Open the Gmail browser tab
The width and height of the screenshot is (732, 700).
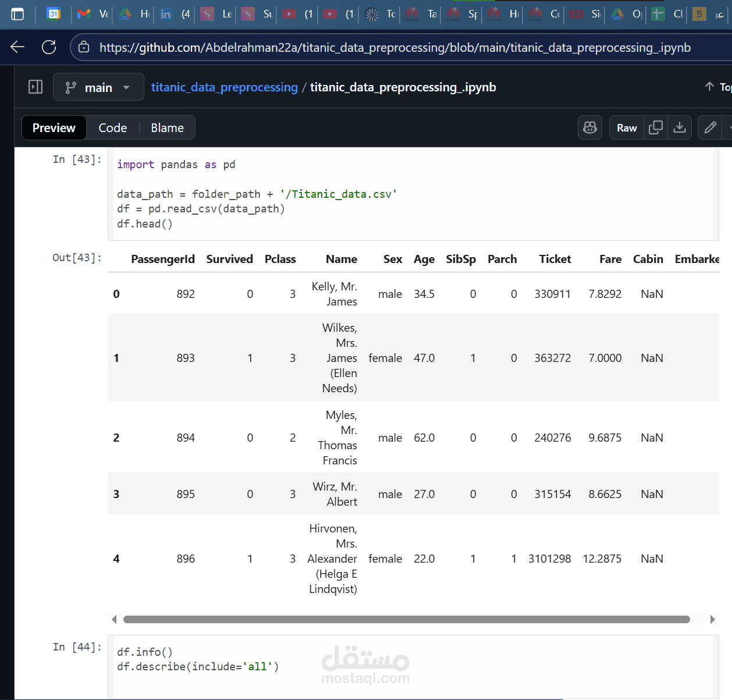84,14
